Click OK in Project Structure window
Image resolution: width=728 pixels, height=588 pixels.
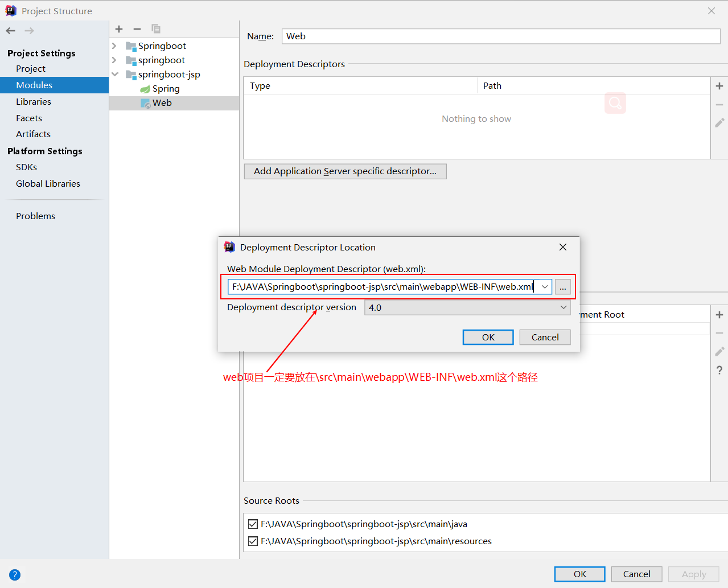tap(580, 574)
